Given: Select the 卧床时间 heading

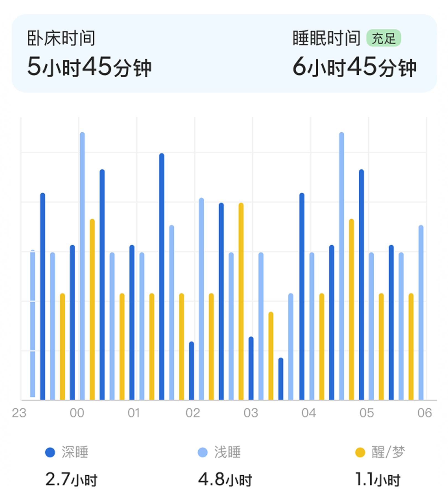Looking at the screenshot, I should pos(61,38).
